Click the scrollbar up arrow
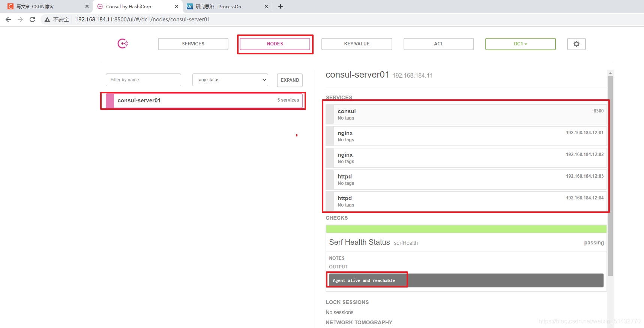This screenshot has width=644, height=328. (x=610, y=73)
